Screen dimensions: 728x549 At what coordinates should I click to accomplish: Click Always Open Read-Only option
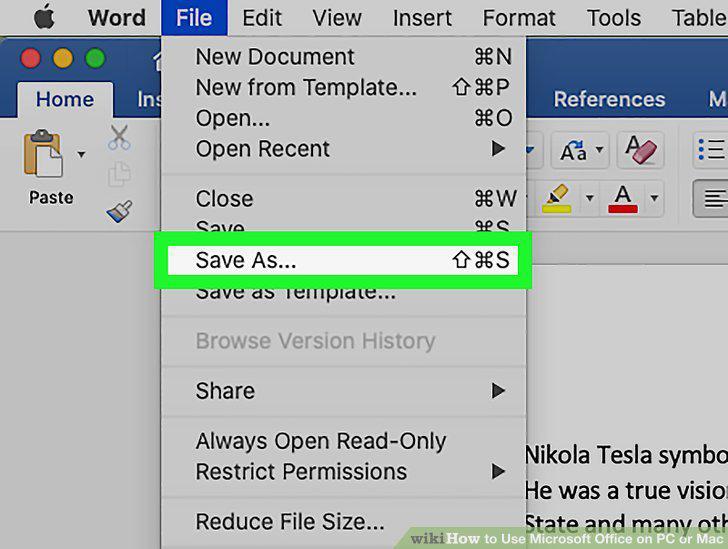344,441
